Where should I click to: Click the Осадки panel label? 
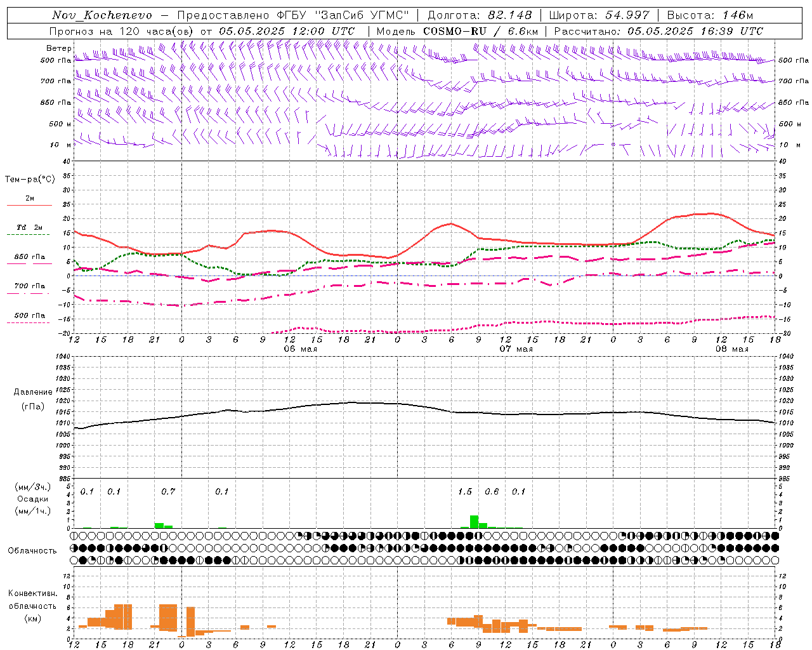coord(32,499)
